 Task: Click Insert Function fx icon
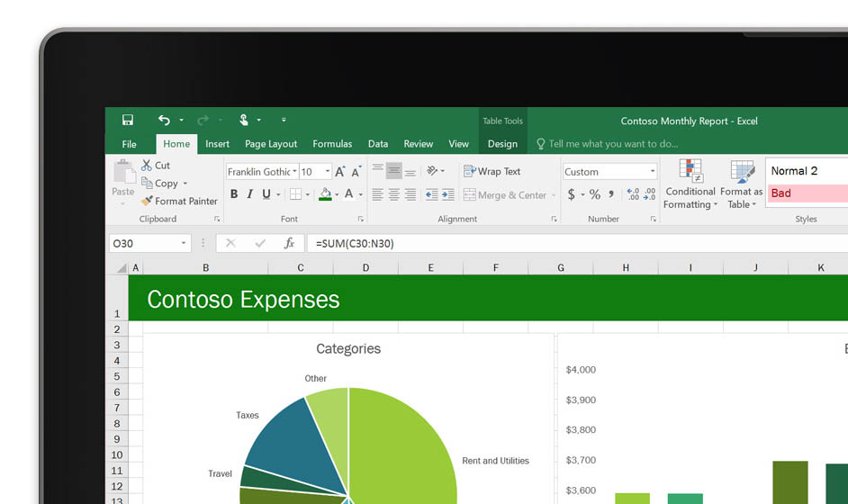(289, 243)
